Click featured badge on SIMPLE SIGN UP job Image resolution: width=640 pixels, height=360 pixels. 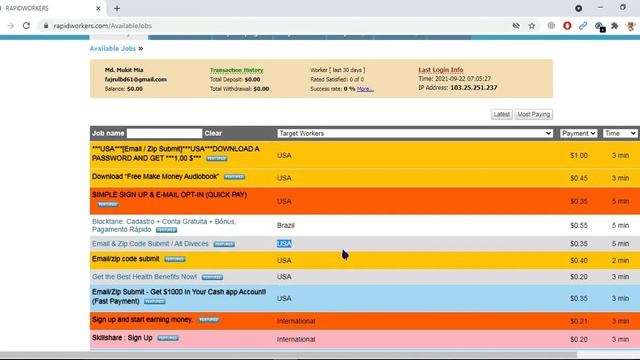click(108, 204)
